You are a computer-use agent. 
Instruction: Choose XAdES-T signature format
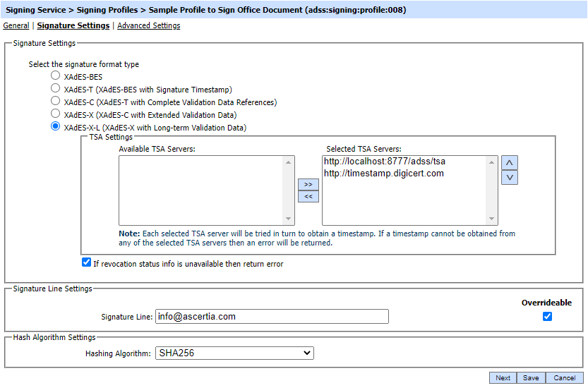tap(55, 89)
